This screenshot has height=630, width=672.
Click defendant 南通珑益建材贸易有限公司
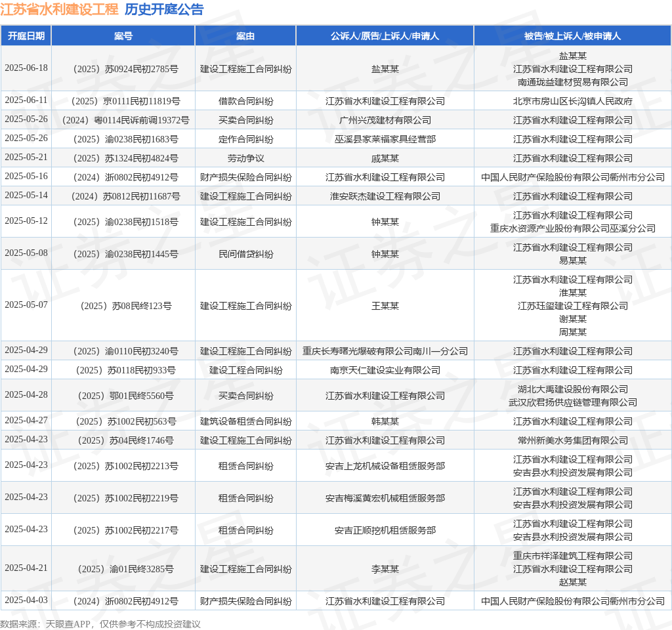pyautogui.click(x=572, y=82)
